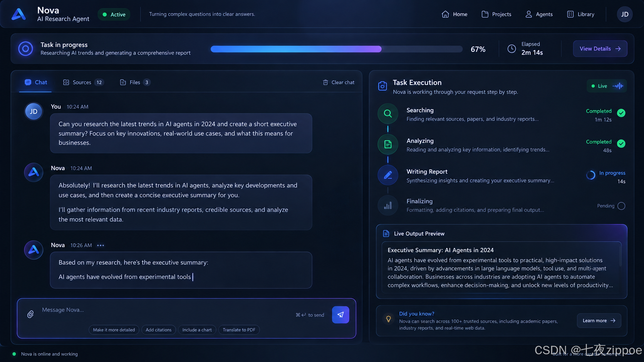Click the Executive Summary: AI Agents in 2024 heading

[x=440, y=250]
